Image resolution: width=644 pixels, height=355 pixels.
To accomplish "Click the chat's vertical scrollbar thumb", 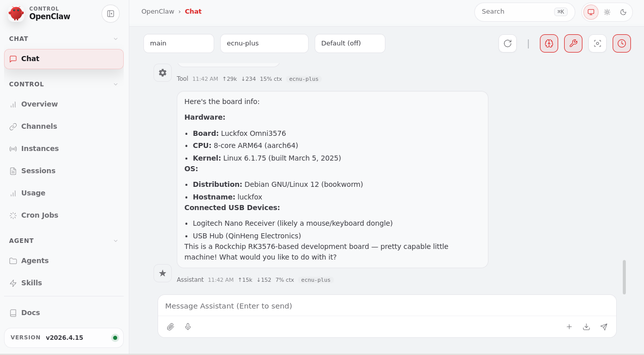I will (624, 277).
